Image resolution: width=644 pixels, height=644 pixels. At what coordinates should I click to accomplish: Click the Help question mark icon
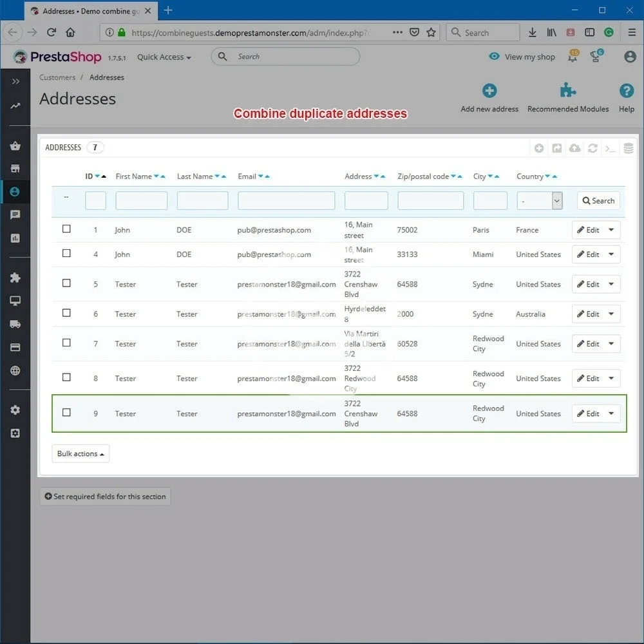pos(626,91)
